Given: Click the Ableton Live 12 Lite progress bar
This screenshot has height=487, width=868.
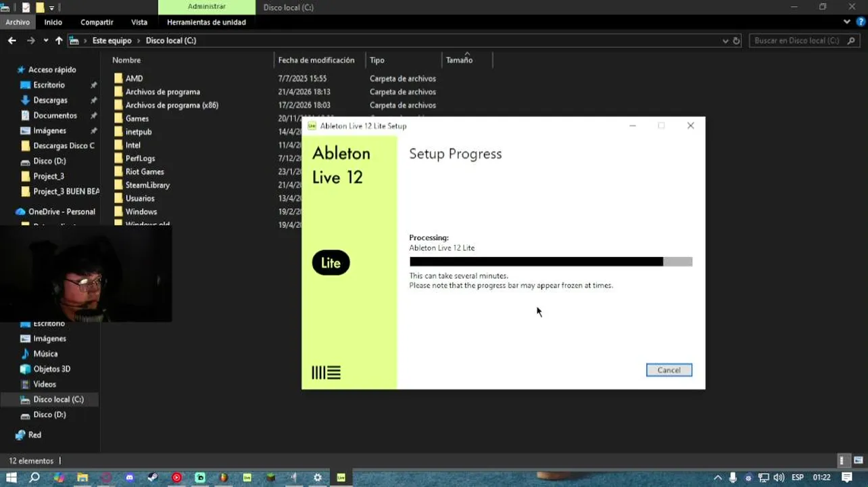Looking at the screenshot, I should point(550,262).
